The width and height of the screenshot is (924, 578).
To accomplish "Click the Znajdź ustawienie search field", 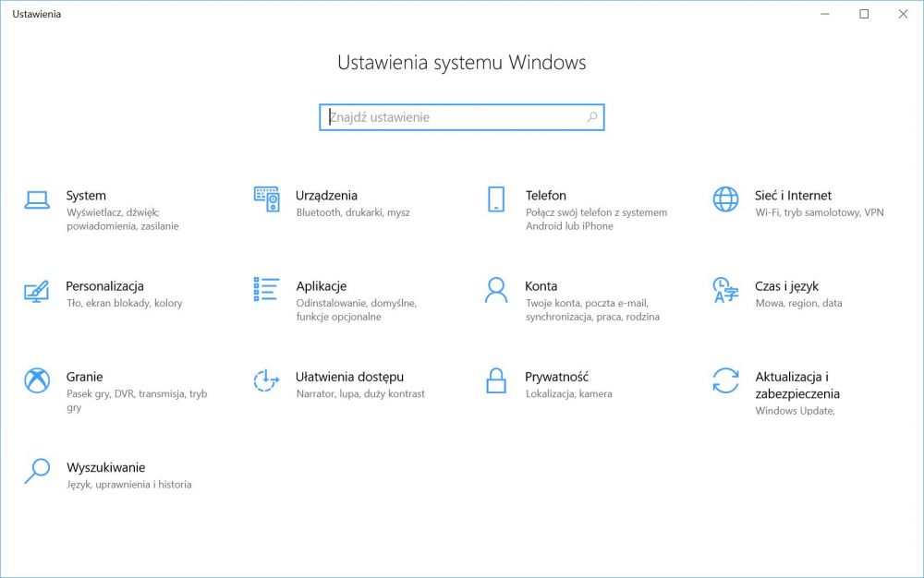I will click(x=462, y=117).
